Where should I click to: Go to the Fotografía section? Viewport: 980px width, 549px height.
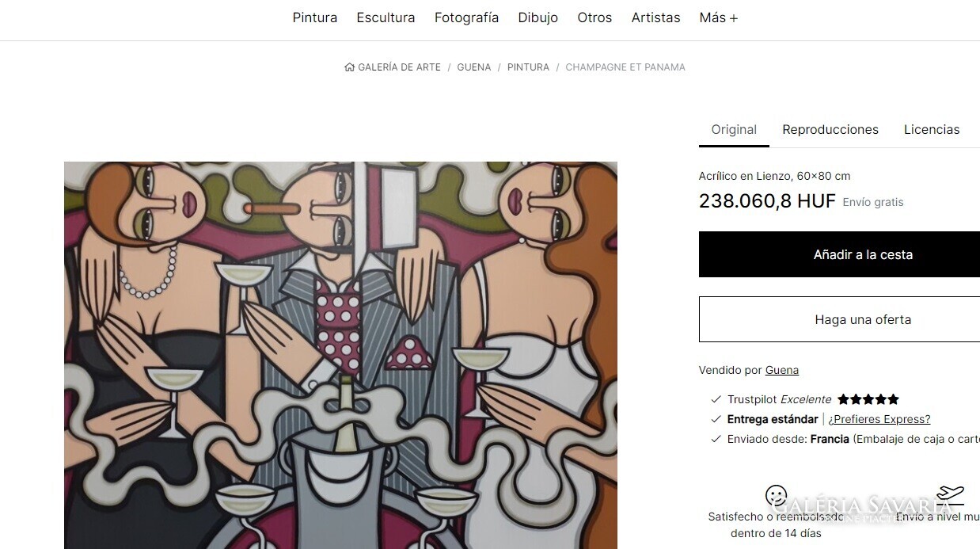pyautogui.click(x=466, y=17)
